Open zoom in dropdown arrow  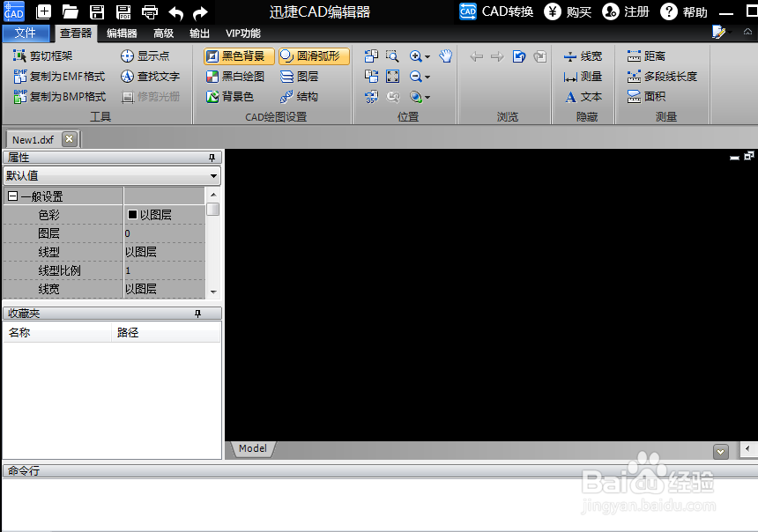coord(427,57)
